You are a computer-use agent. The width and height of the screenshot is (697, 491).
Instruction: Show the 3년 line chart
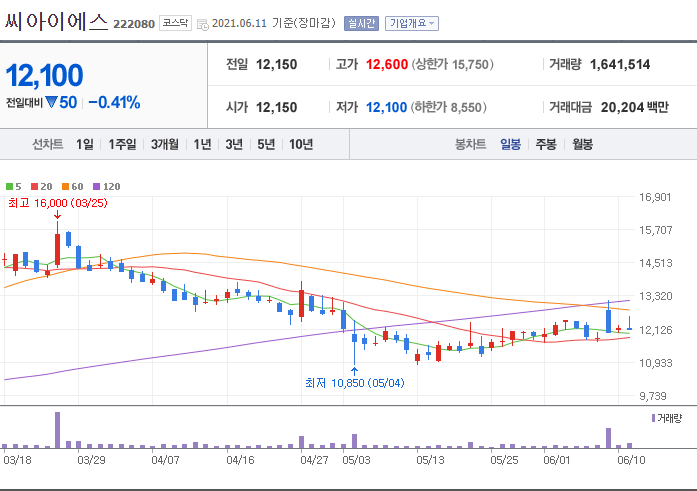coord(234,144)
